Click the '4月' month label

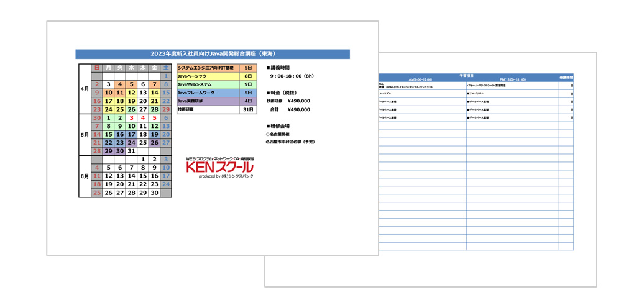pyautogui.click(x=85, y=89)
